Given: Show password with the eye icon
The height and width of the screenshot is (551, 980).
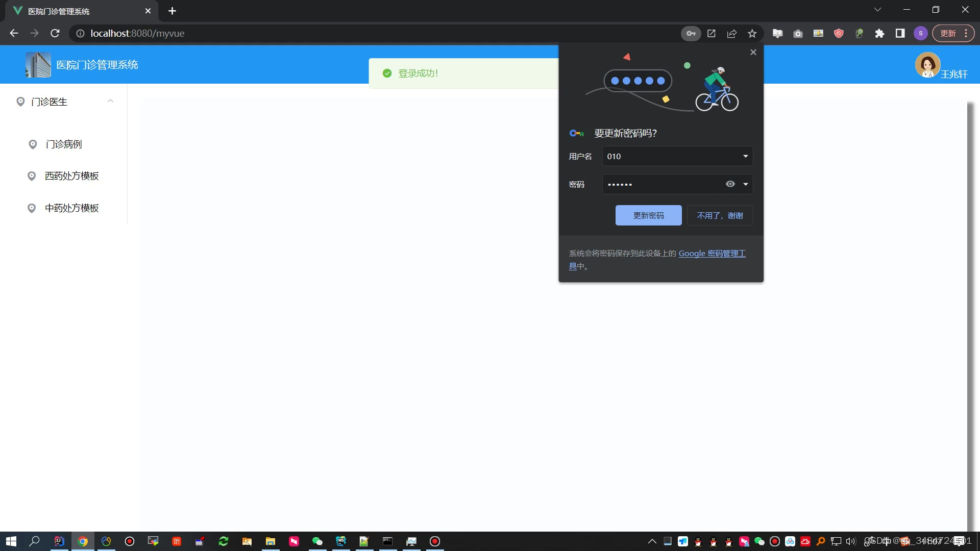Looking at the screenshot, I should tap(730, 184).
